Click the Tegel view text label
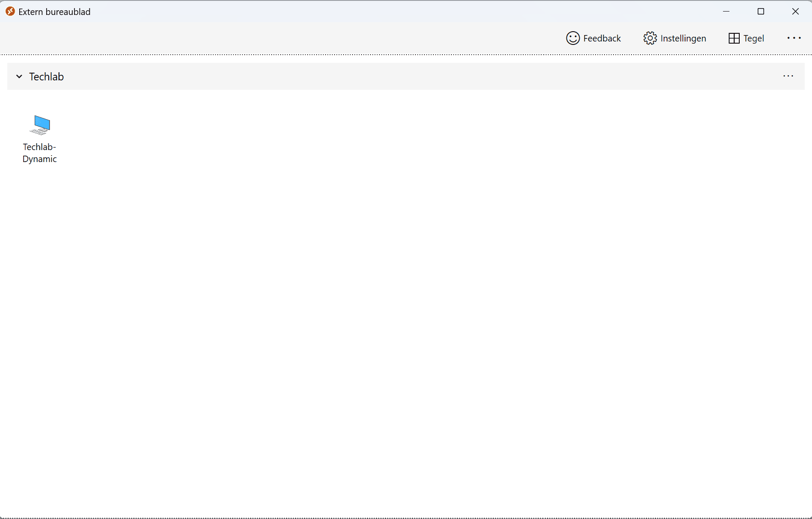 (754, 38)
